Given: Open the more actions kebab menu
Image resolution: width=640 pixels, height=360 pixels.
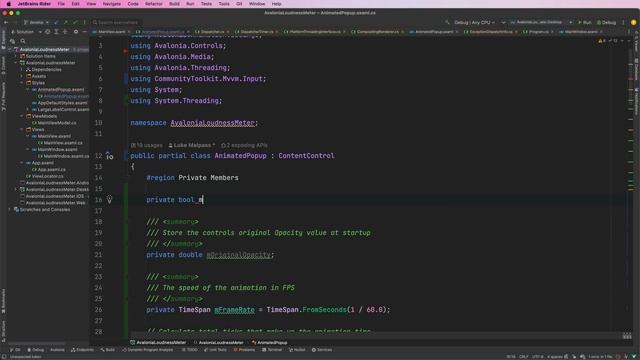Looking at the screenshot, I should (623, 22).
